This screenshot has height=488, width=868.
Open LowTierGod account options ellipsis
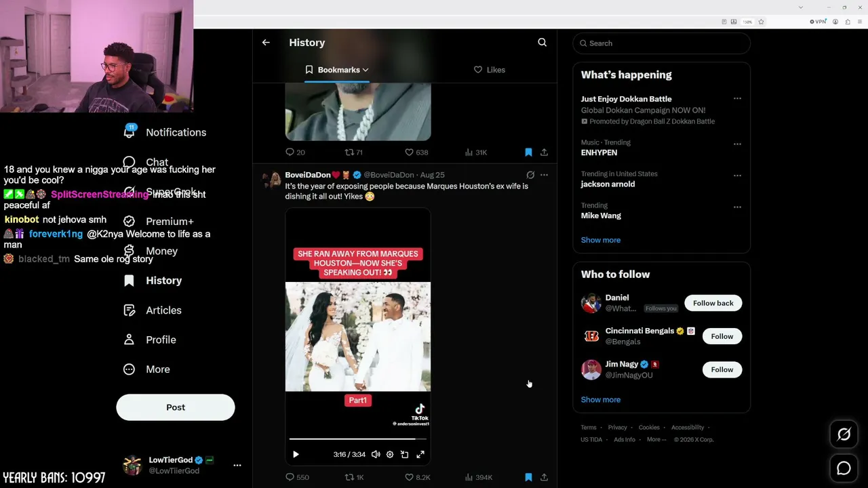[237, 465]
